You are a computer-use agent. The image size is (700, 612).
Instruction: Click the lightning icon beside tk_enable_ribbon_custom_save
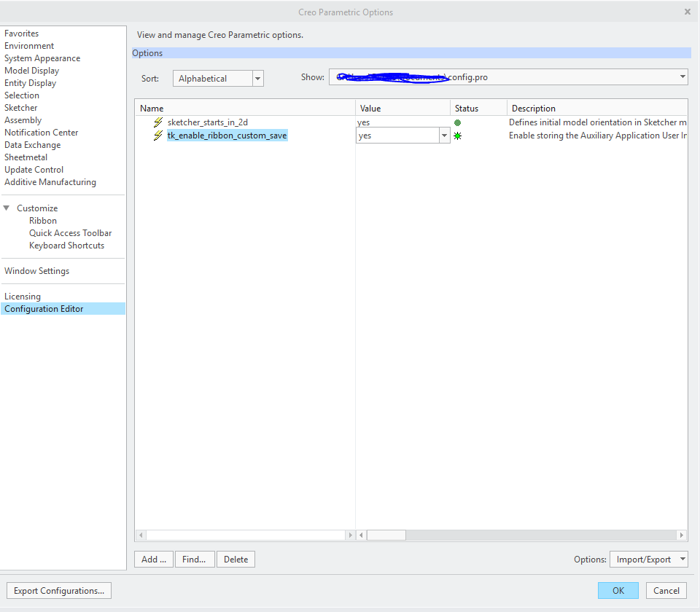[x=157, y=136]
